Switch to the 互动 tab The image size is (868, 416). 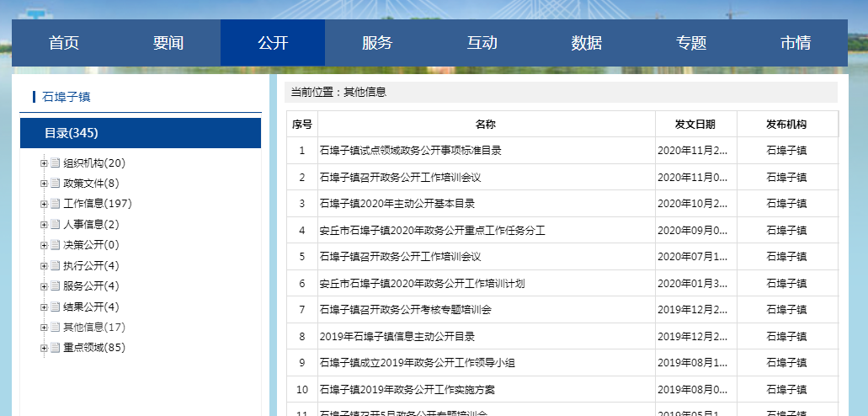[482, 43]
